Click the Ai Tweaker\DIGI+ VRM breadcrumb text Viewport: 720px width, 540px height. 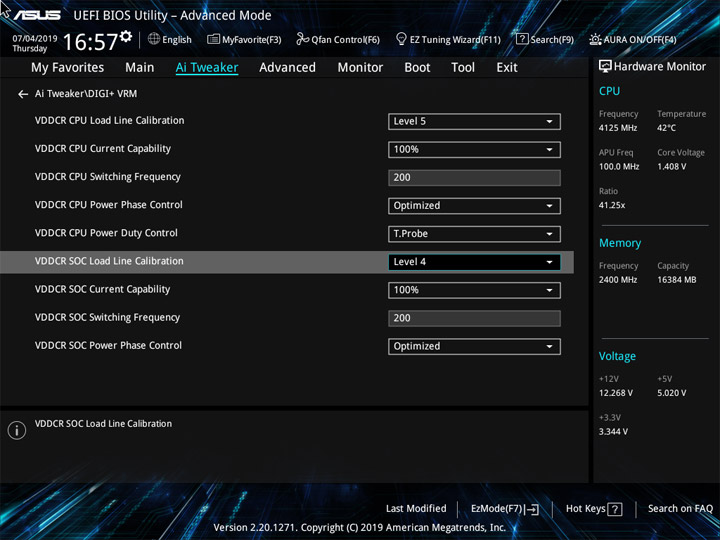(x=86, y=94)
